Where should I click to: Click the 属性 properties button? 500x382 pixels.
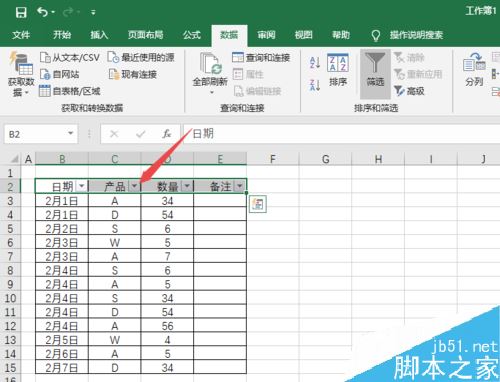[248, 74]
